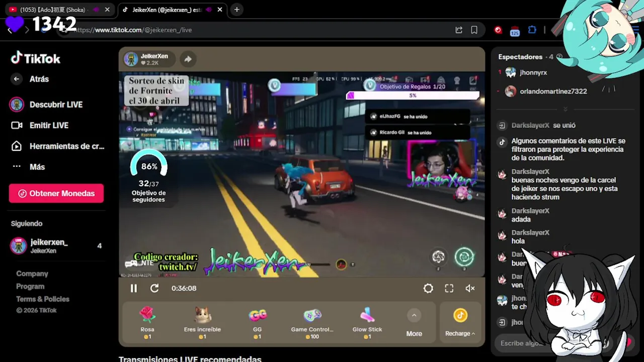Pause the live stream playback
Viewport: 644px width, 362px height.
click(133, 288)
